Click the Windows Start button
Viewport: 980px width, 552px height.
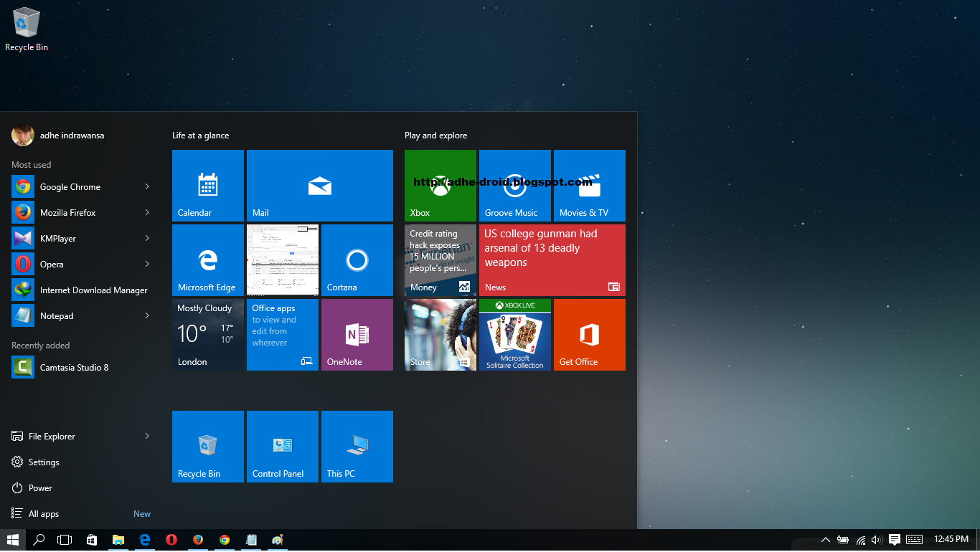tap(13, 540)
